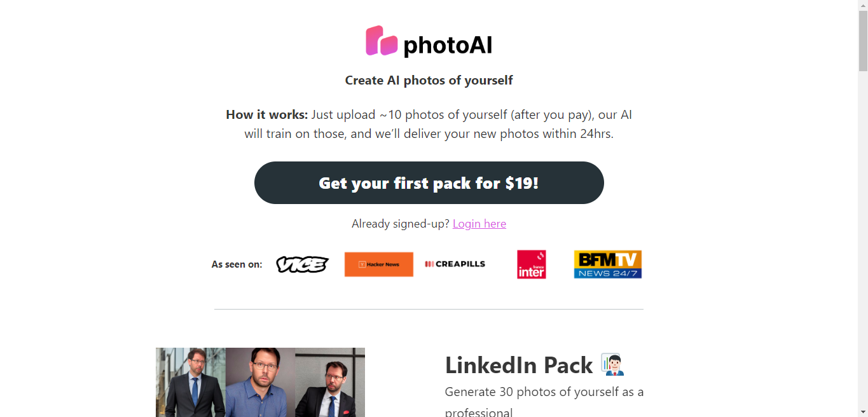The width and height of the screenshot is (868, 417).
Task: Click Get your first pack for $19 button
Action: (429, 183)
